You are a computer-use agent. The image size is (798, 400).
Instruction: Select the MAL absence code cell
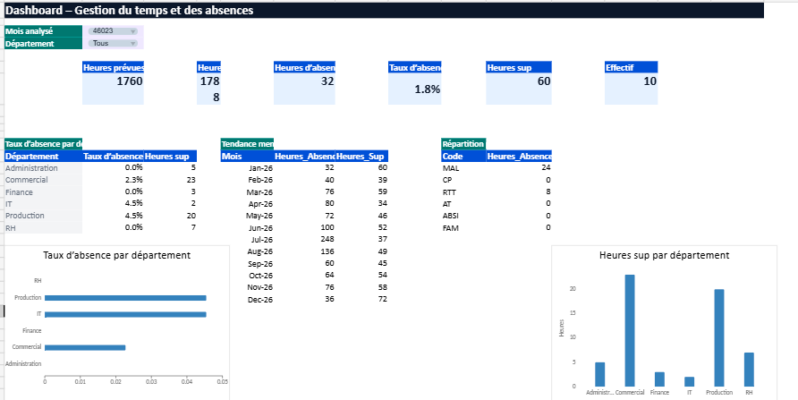[x=464, y=168]
